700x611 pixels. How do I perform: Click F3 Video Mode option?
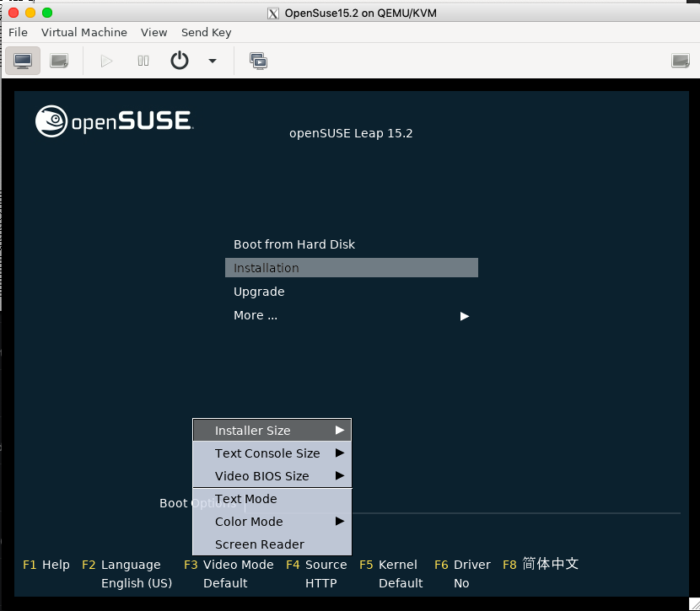[229, 565]
